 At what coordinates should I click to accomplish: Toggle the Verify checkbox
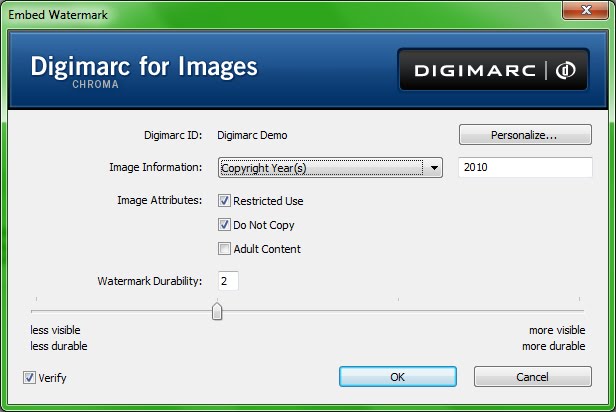pos(29,377)
